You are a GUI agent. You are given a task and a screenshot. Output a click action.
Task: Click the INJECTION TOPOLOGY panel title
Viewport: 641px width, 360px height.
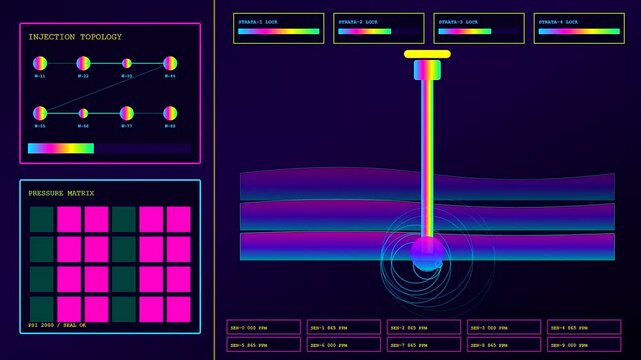[x=75, y=37]
